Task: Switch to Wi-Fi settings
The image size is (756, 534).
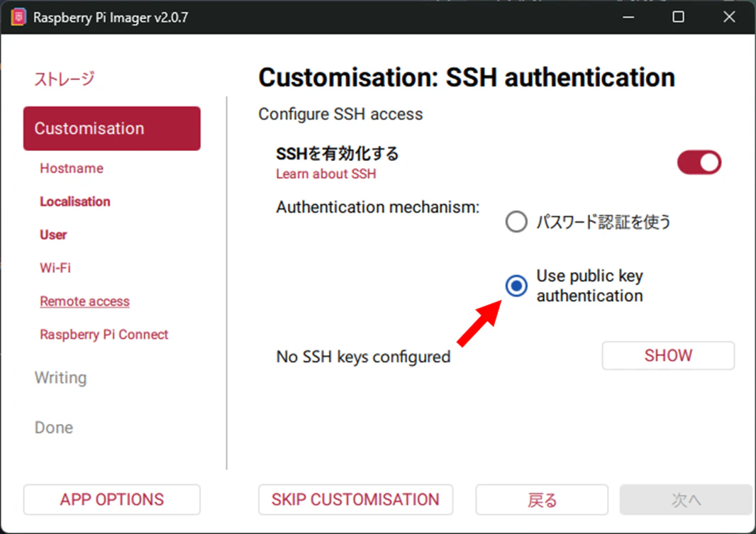Action: (55, 267)
